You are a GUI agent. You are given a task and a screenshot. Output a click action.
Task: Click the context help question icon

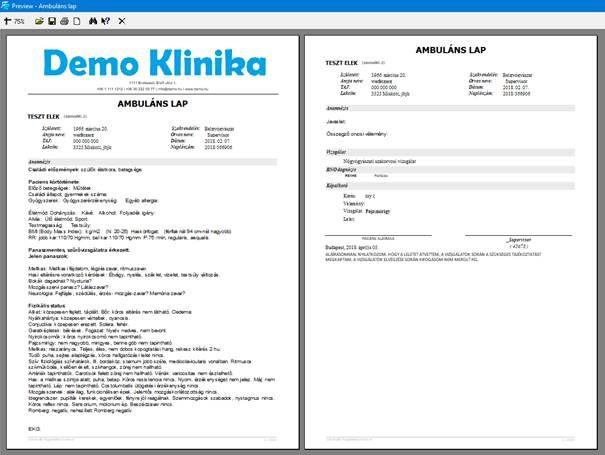coord(105,21)
